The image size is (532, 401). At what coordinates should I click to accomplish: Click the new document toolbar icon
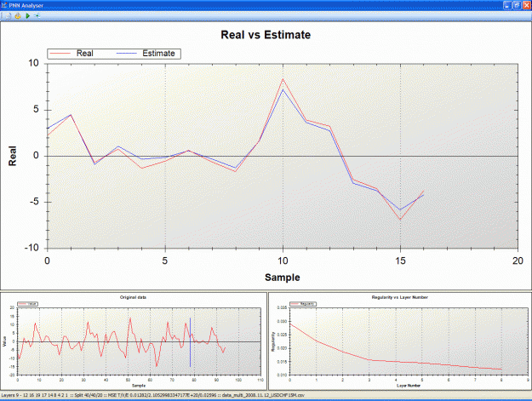click(9, 15)
